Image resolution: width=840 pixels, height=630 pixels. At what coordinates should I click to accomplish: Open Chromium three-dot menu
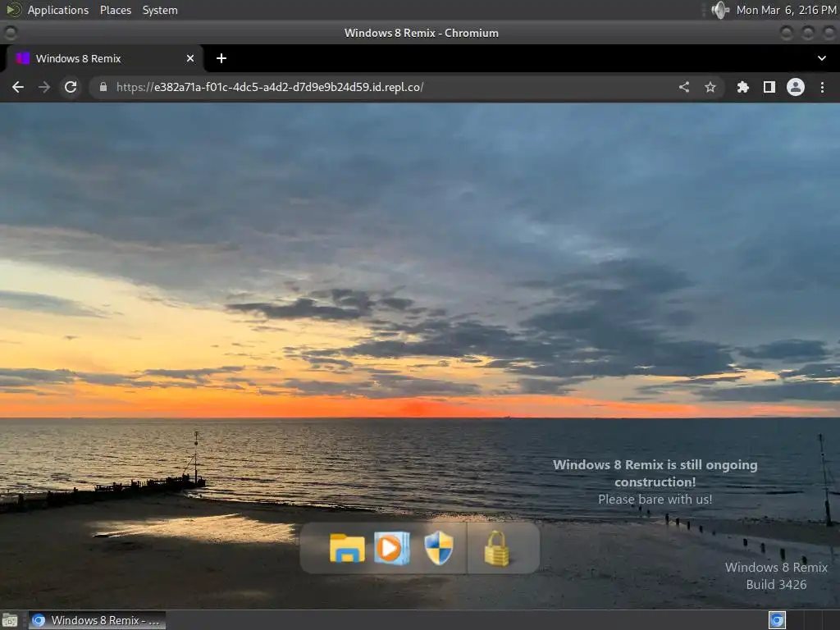coord(822,87)
